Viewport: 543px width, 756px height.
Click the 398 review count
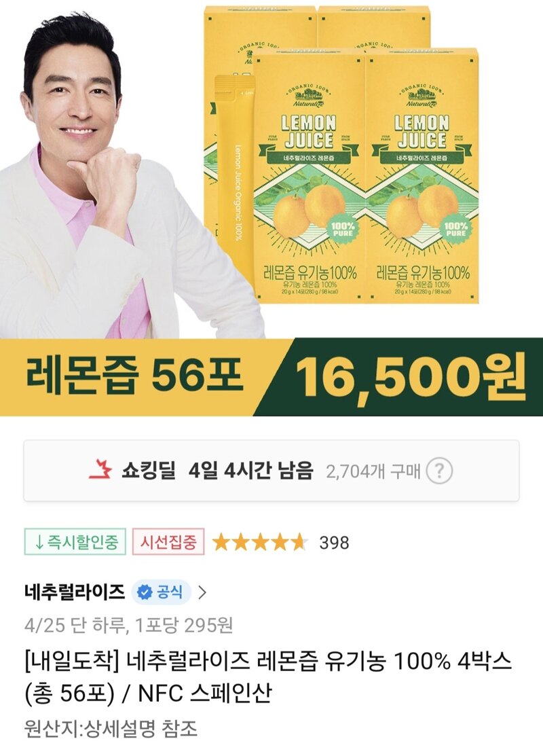[x=334, y=543]
